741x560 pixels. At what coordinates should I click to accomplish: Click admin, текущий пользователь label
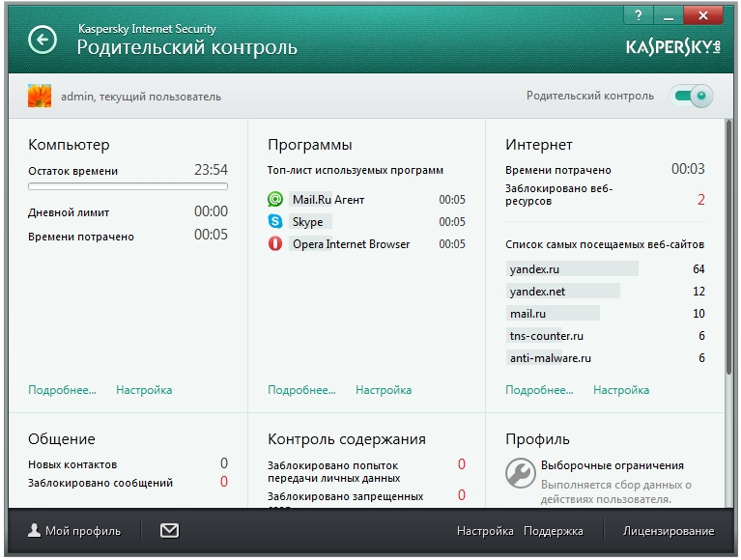click(141, 97)
